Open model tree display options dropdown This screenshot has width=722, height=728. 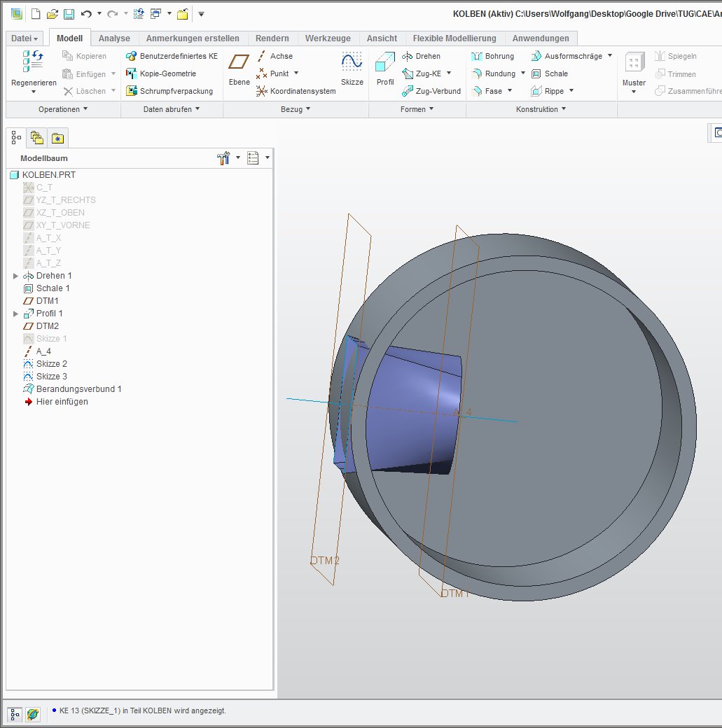click(268, 158)
